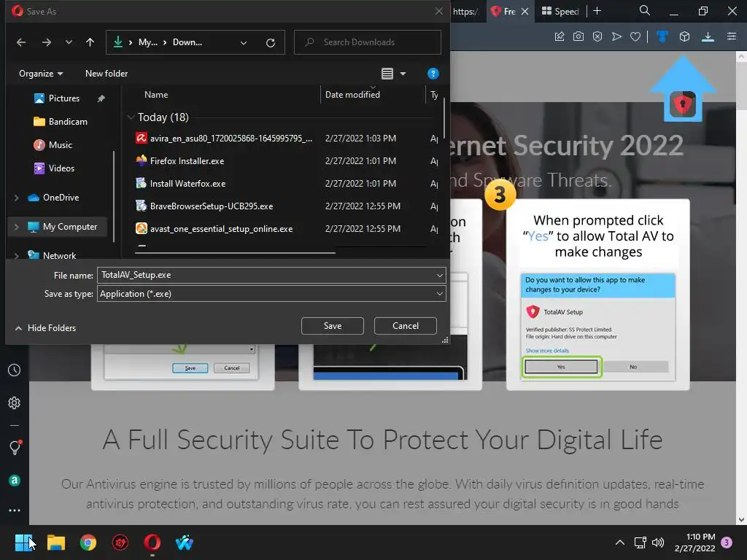This screenshot has width=747, height=560.
Task: Click the Opera send flow icon
Action: pos(616,36)
